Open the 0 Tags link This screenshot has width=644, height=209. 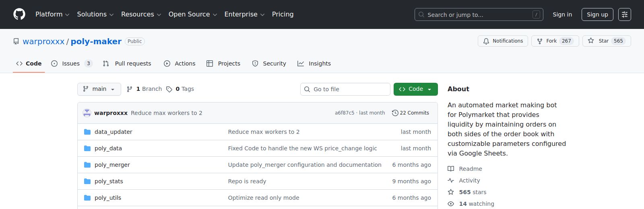point(180,89)
